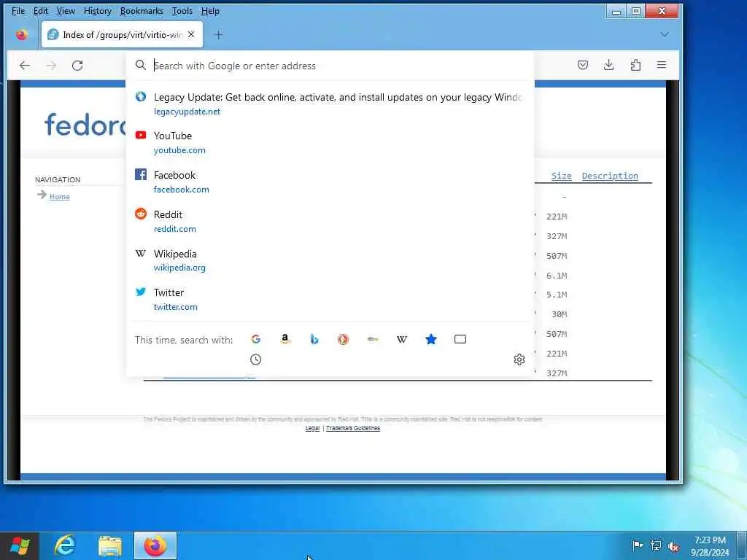Search this time with Wikipedia icon

(402, 339)
